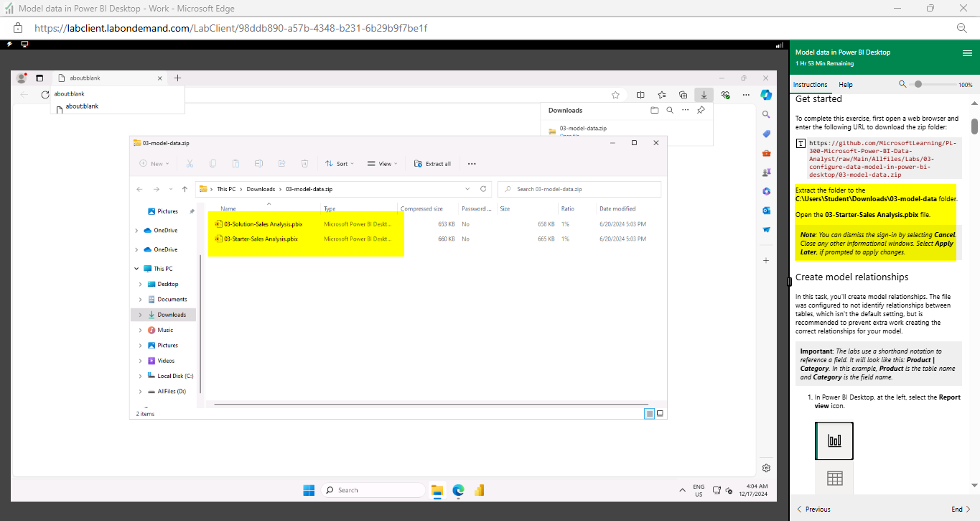Open Edge split screen icon
Screen dimensions: 980x521
(640, 94)
